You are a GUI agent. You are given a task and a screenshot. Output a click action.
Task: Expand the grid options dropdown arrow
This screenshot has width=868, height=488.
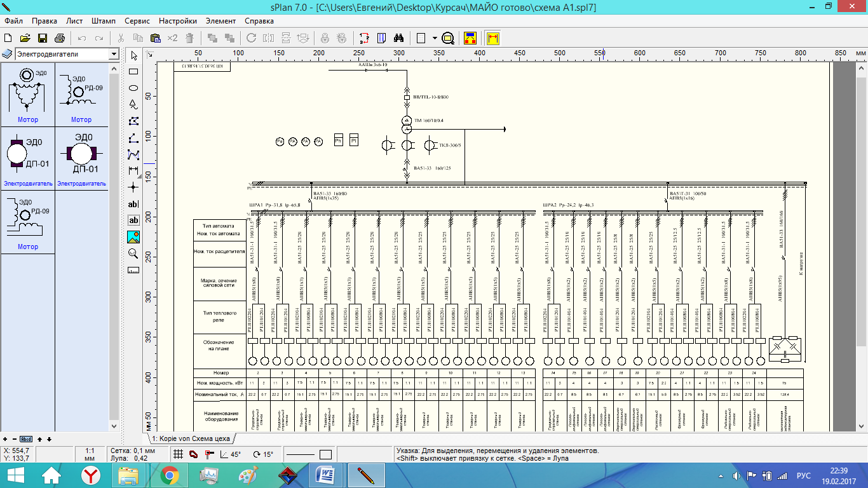[x=435, y=38]
